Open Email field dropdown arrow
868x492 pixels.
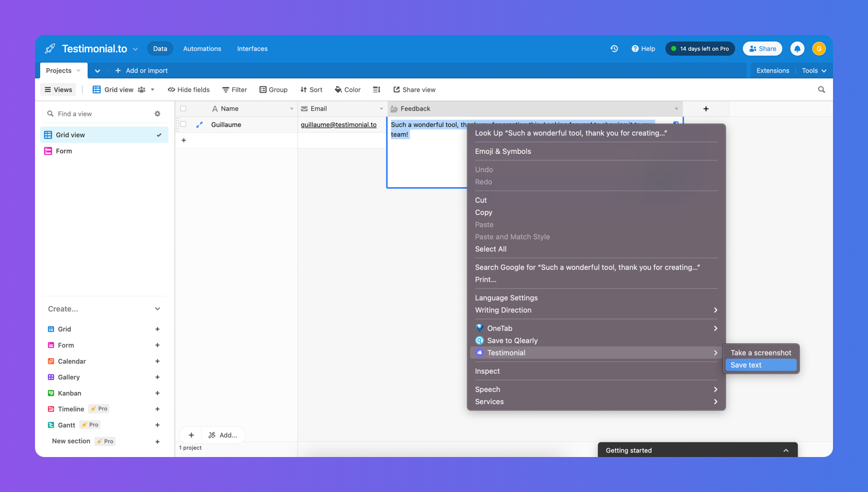(x=381, y=109)
